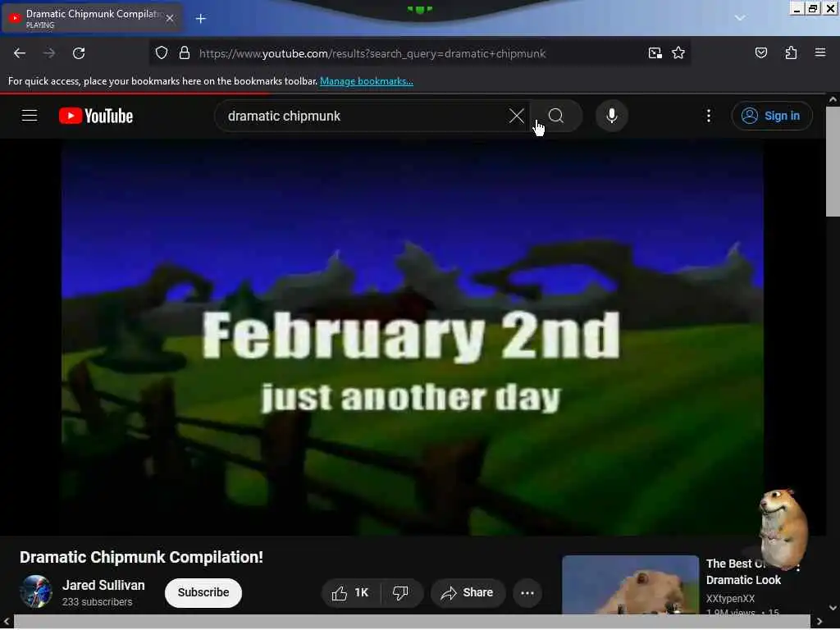840x630 pixels.
Task: Open a new browser tab
Action: click(201, 19)
